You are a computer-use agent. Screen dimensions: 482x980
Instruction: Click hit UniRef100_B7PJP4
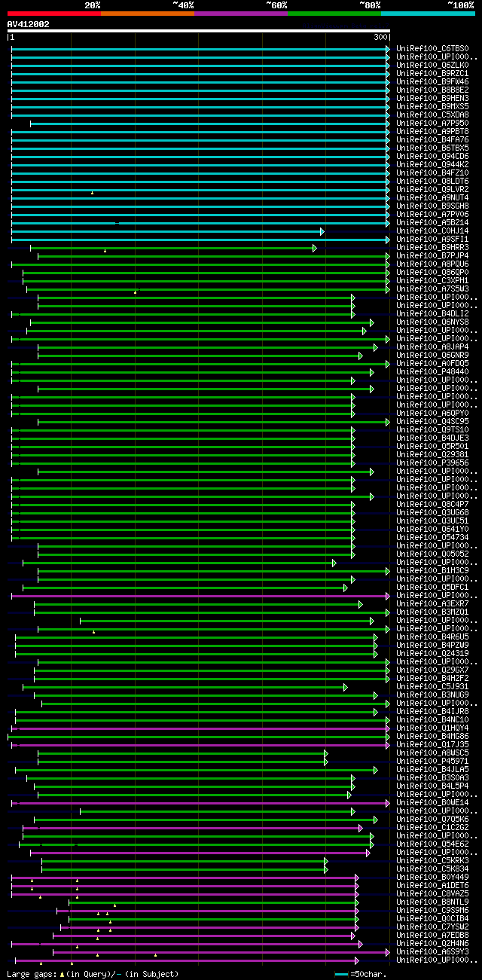click(432, 256)
